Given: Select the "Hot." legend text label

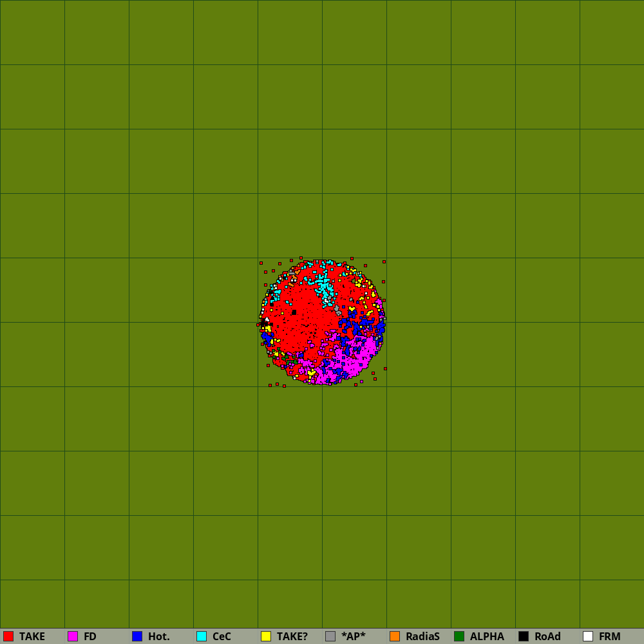Looking at the screenshot, I should (x=159, y=636).
